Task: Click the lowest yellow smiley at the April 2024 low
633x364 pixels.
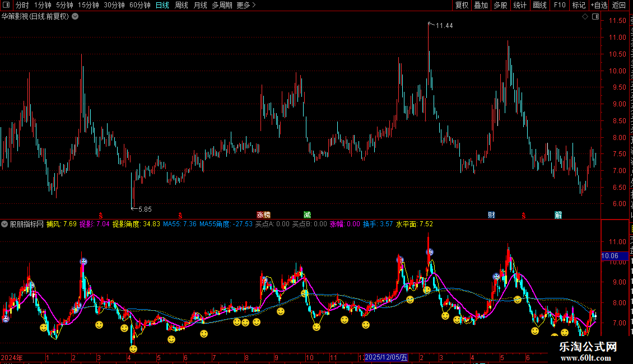Action: 133,348
